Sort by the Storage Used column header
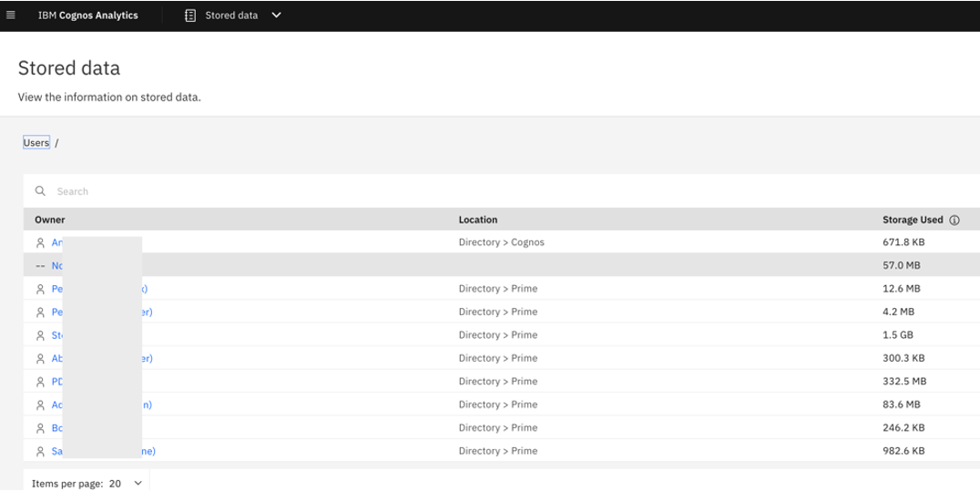980x491 pixels. tap(913, 220)
